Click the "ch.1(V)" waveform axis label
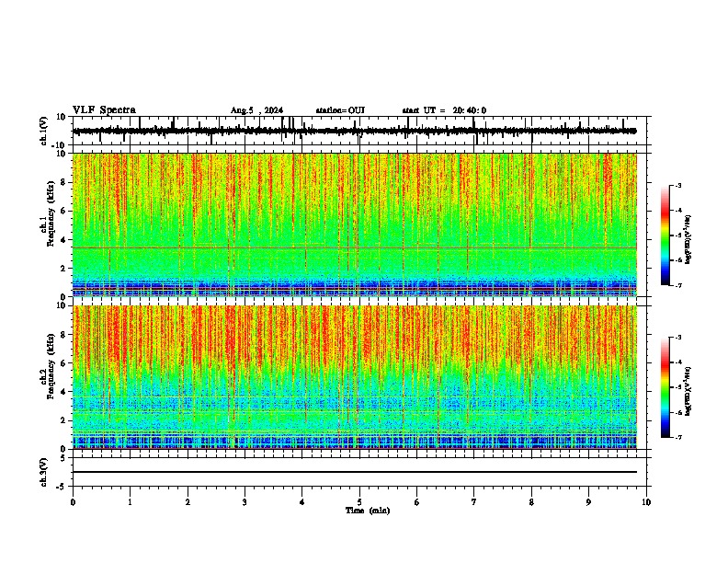 point(44,131)
